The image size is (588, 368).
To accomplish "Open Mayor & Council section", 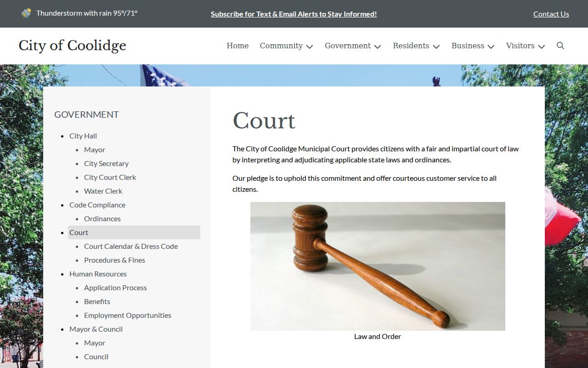I will [x=96, y=329].
